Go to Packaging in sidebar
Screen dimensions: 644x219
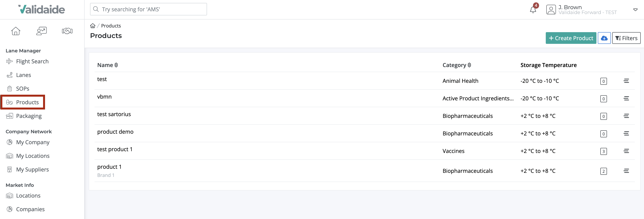click(29, 116)
